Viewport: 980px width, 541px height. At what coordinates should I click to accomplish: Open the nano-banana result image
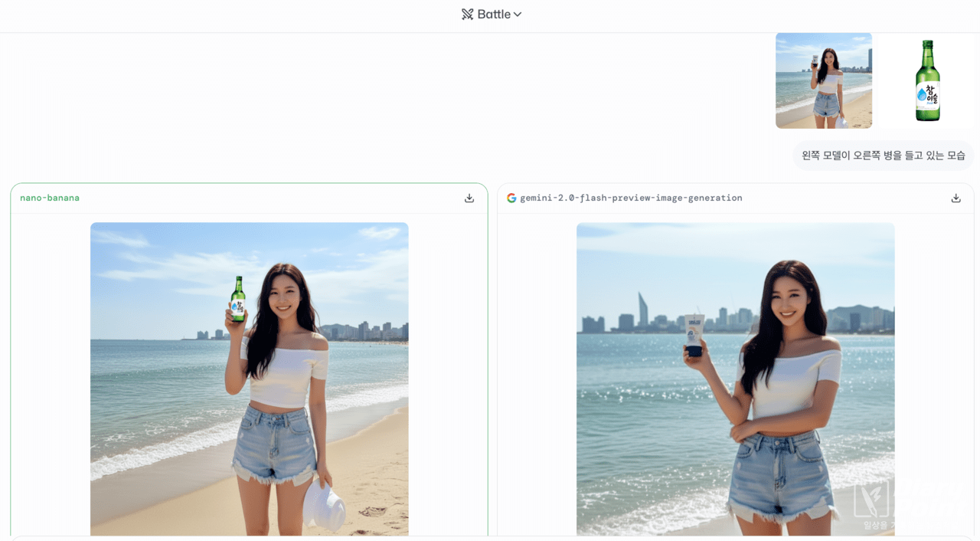[250, 379]
